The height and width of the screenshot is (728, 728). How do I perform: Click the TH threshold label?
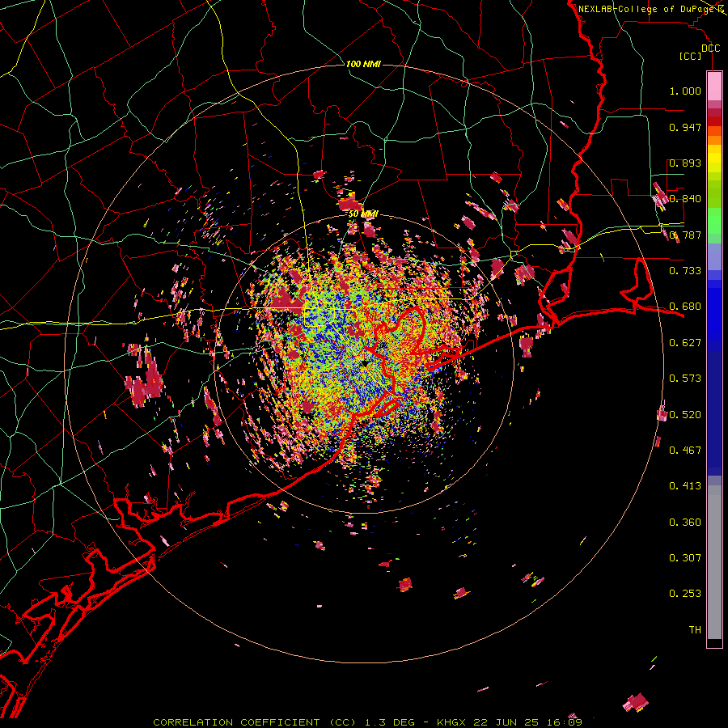695,630
